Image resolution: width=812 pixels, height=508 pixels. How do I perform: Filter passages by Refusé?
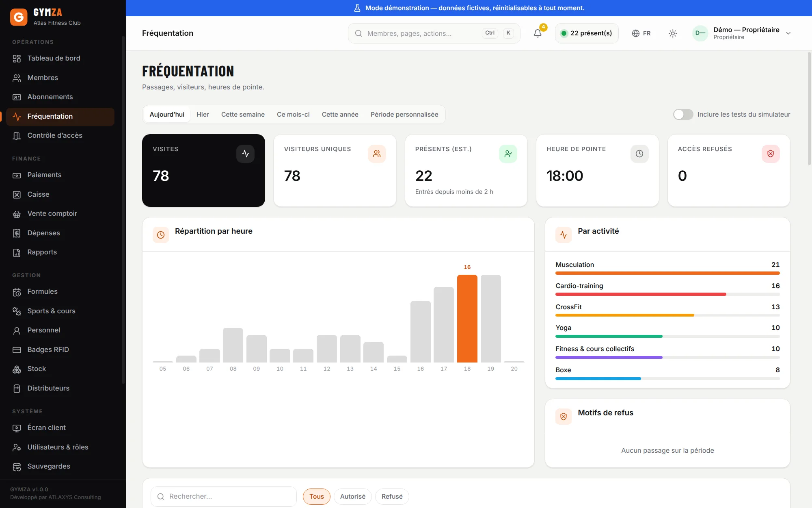click(x=392, y=497)
